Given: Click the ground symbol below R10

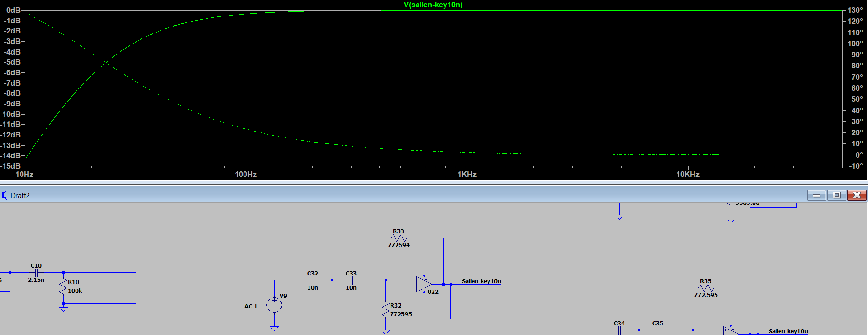Looking at the screenshot, I should [x=63, y=308].
